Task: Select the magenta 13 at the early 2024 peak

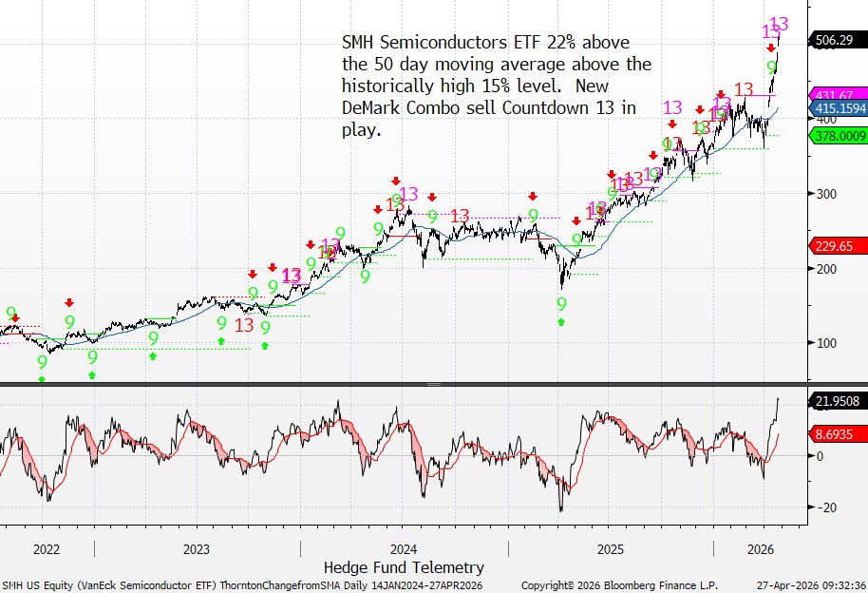Action: point(408,194)
